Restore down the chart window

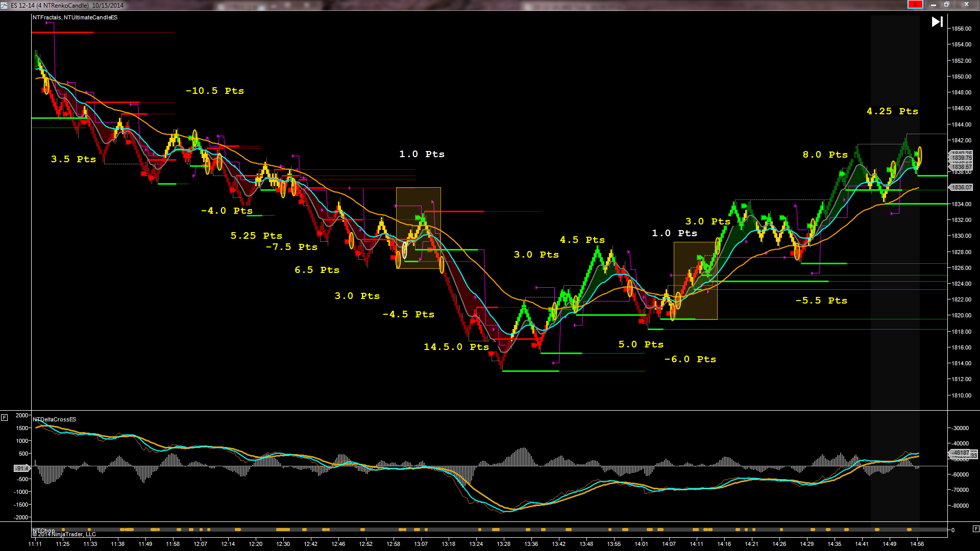pyautogui.click(x=946, y=5)
